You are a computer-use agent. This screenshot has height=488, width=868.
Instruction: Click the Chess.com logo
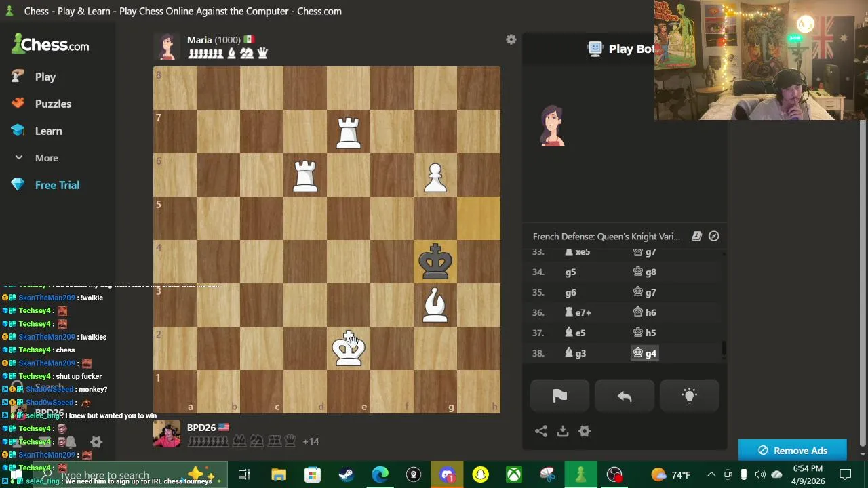coord(51,45)
